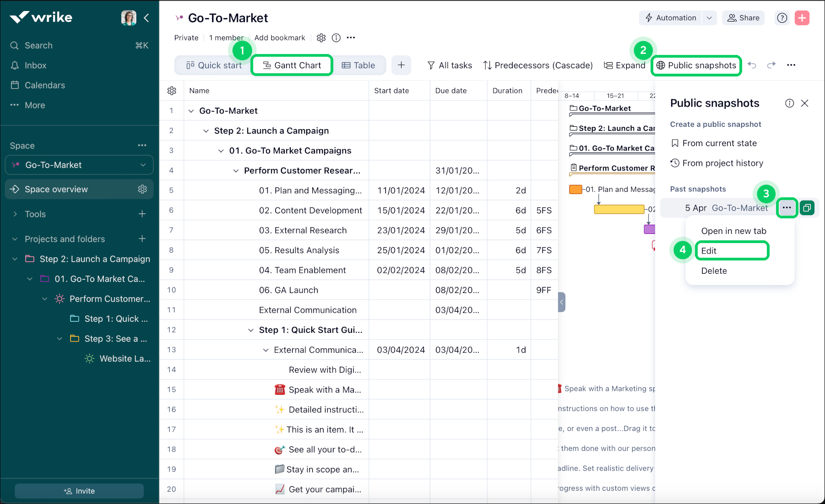Open the project settings gear under title
The width and height of the screenshot is (825, 504).
[x=321, y=38]
